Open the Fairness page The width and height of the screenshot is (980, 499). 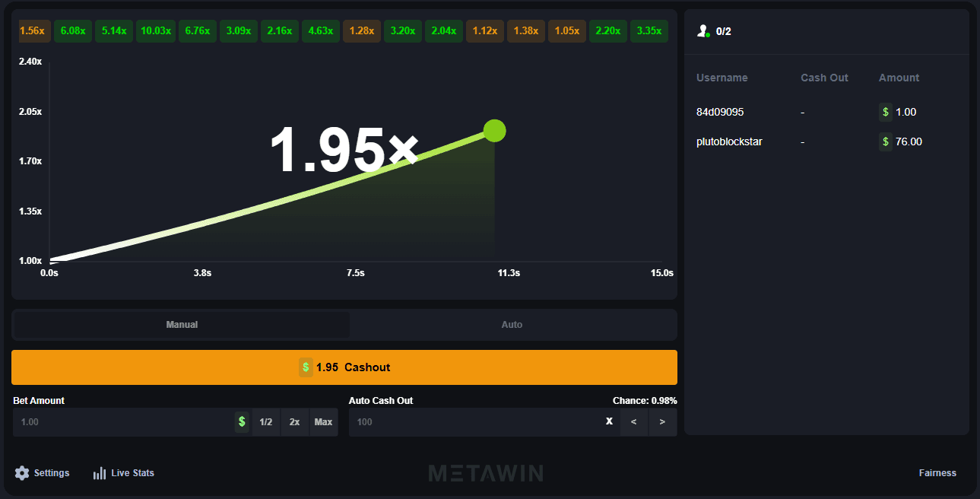pos(937,472)
